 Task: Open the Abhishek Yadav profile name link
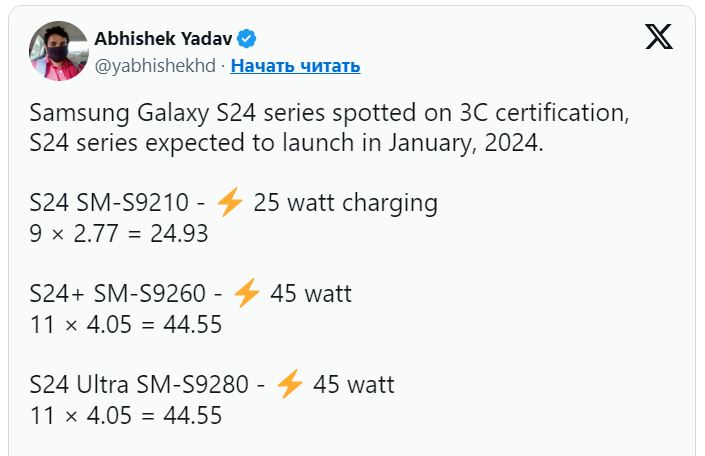tap(164, 38)
